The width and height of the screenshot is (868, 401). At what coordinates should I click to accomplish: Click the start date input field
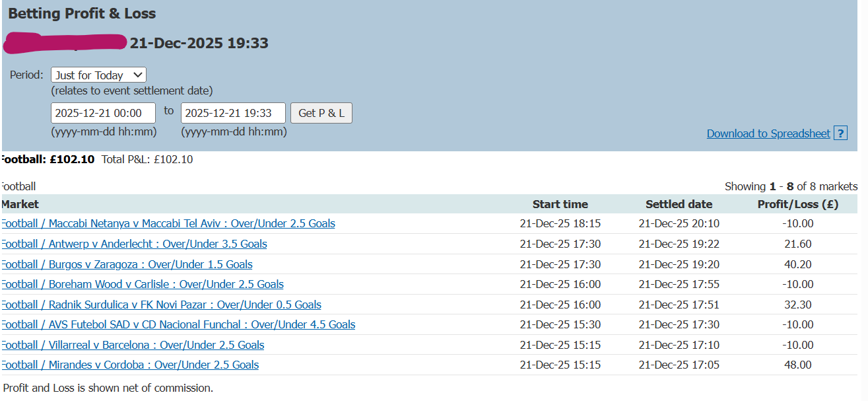pyautogui.click(x=103, y=113)
